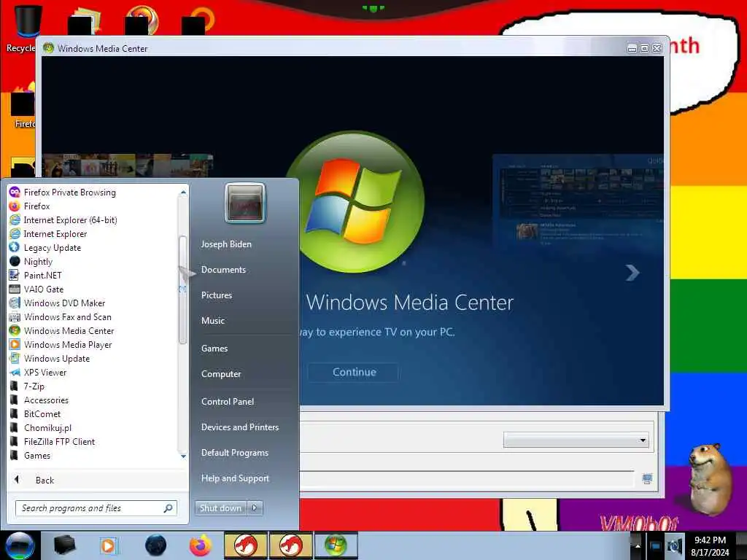Expand the Shut down options arrow

tap(255, 508)
